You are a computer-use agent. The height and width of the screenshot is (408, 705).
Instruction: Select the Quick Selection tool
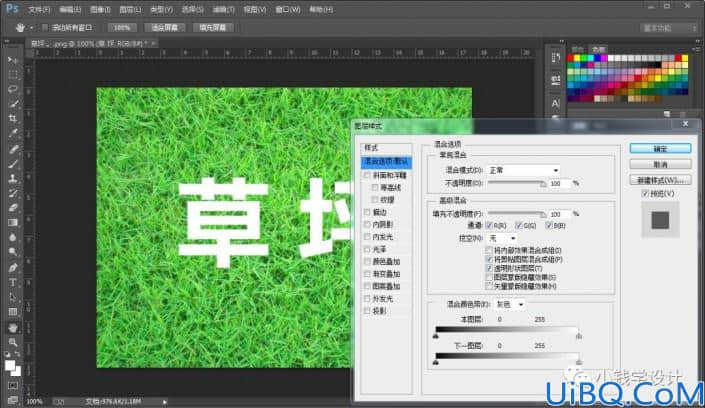[13, 104]
